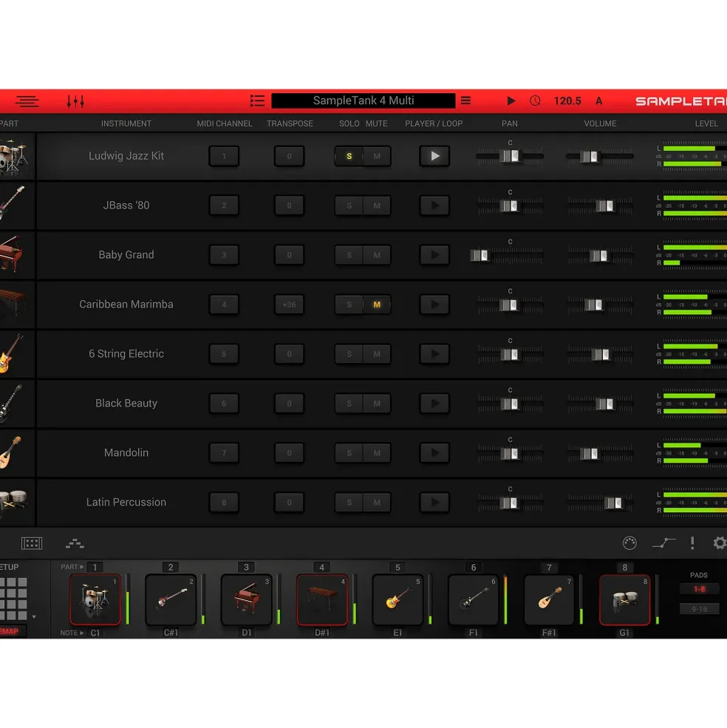Select the 6 String Electric instrument name
The height and width of the screenshot is (728, 727).
(126, 354)
